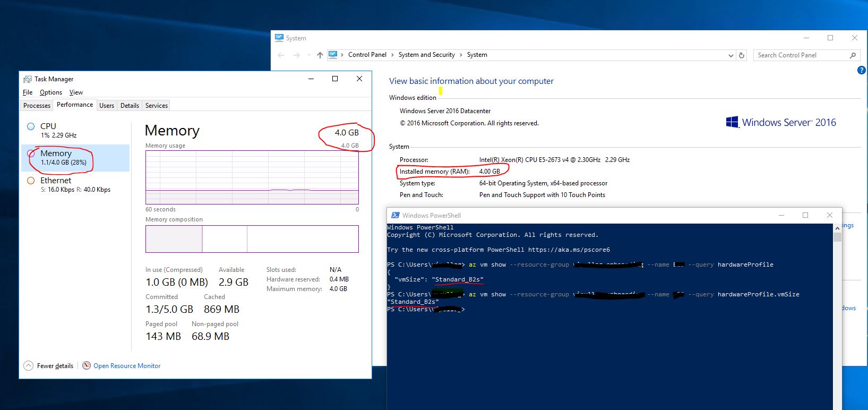Select the Memory performance item
Screen dimensions: 868x410
(x=75, y=158)
